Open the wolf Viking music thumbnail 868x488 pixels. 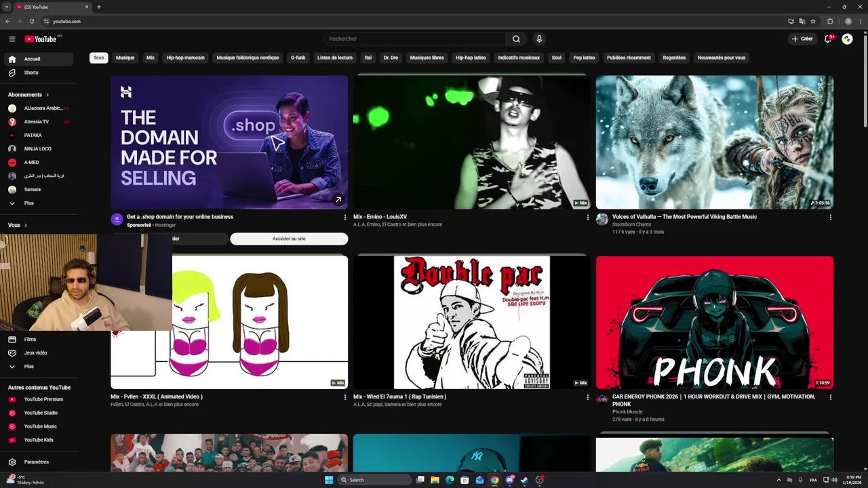coord(715,142)
